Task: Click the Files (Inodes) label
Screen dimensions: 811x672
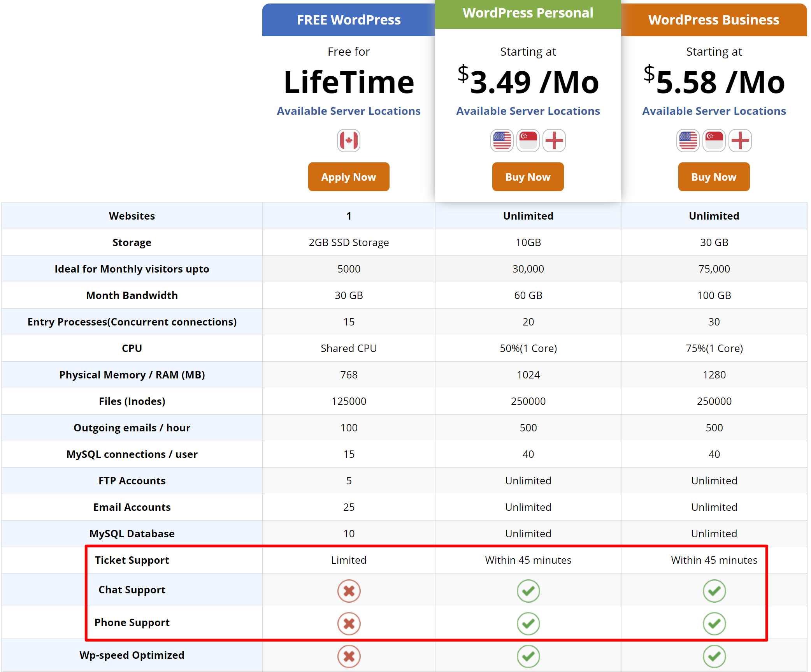Action: coord(132,401)
